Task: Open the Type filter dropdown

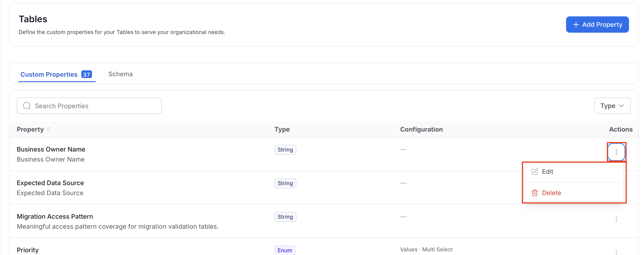Action: tap(612, 106)
